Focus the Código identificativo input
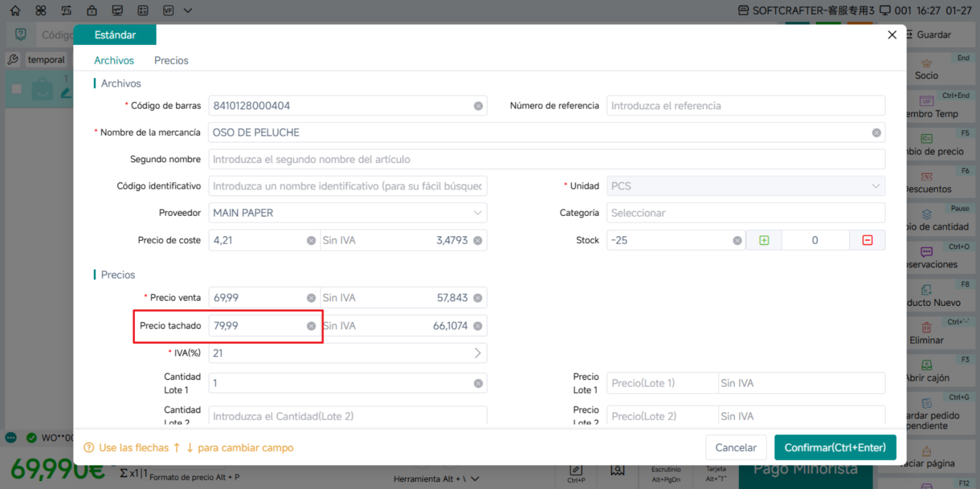This screenshot has height=489, width=980. (348, 186)
